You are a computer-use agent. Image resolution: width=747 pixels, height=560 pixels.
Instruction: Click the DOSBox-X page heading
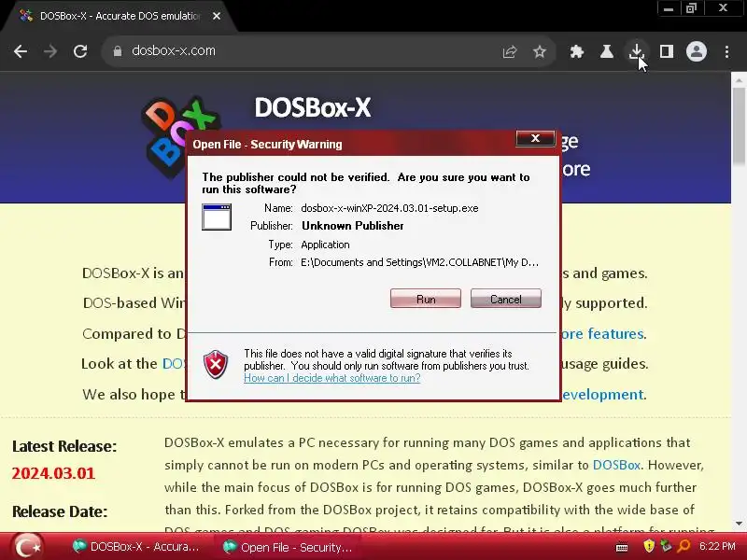[x=313, y=107]
